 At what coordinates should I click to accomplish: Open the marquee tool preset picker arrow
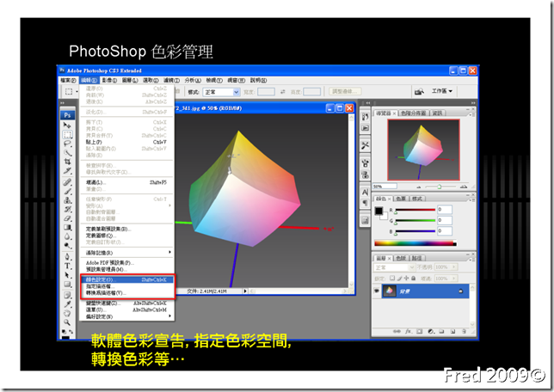[x=77, y=92]
